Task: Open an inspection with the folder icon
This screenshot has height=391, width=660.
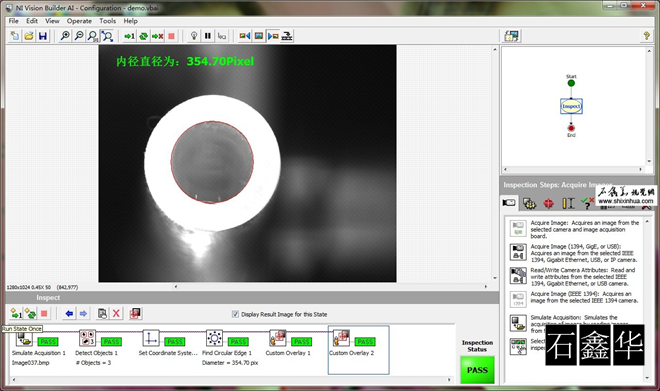Action: [x=29, y=36]
